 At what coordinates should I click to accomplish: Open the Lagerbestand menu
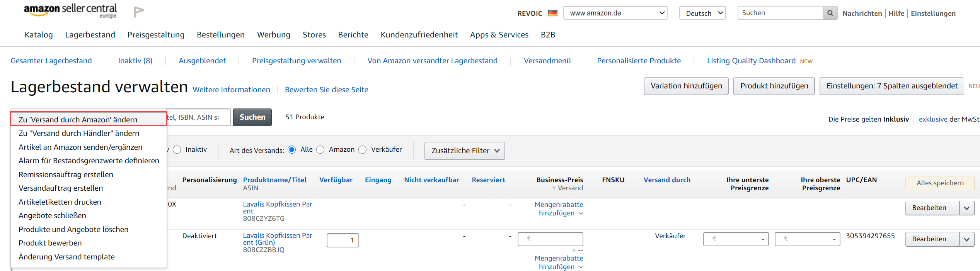(x=90, y=35)
